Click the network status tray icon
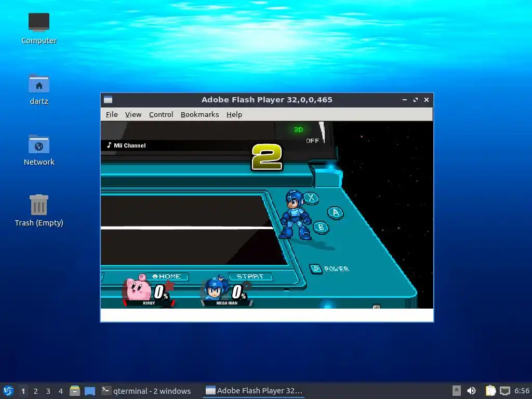The height and width of the screenshot is (399, 532). point(505,391)
